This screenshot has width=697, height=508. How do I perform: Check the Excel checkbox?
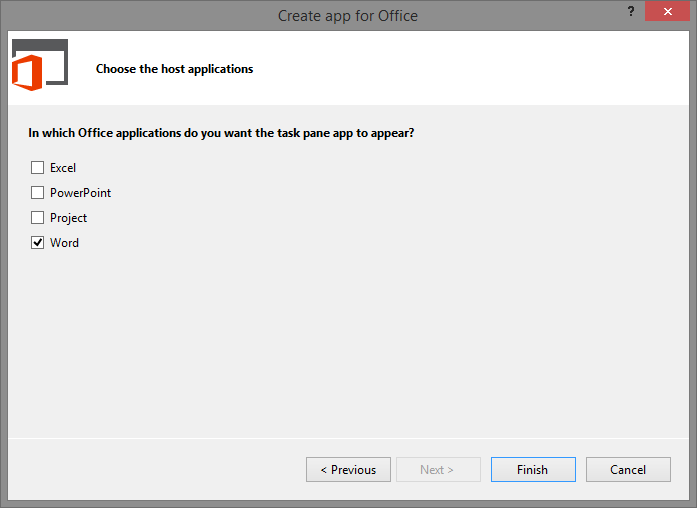click(37, 168)
